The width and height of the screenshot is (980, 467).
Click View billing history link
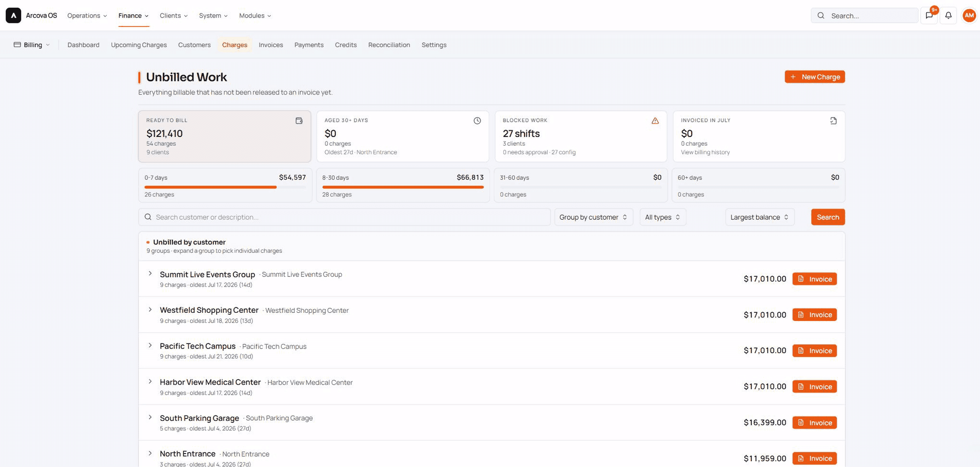click(705, 152)
